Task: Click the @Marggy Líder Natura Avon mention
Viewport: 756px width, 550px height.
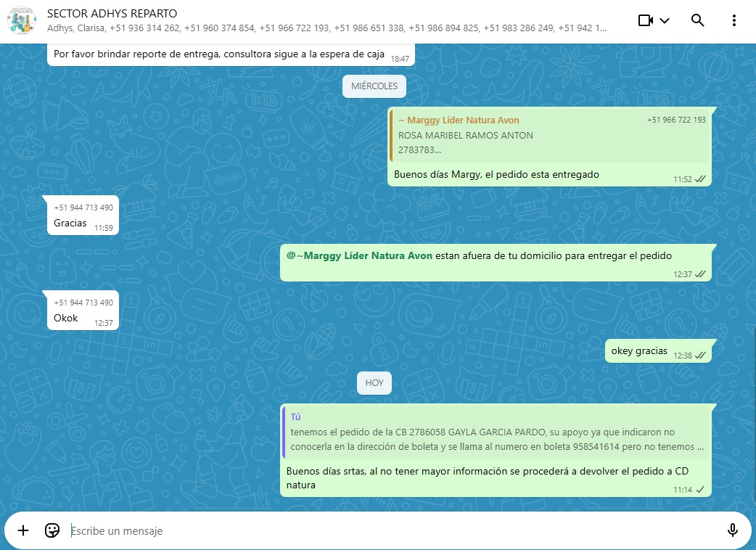Action: click(x=360, y=255)
